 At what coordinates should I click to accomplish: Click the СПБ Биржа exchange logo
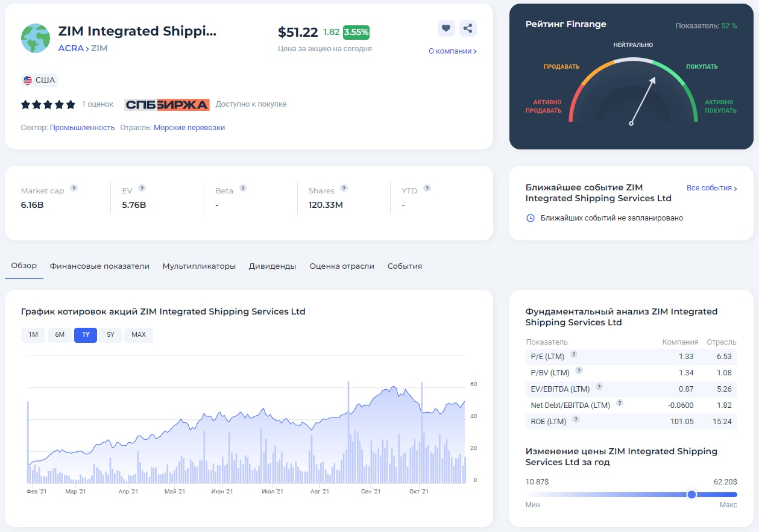167,105
